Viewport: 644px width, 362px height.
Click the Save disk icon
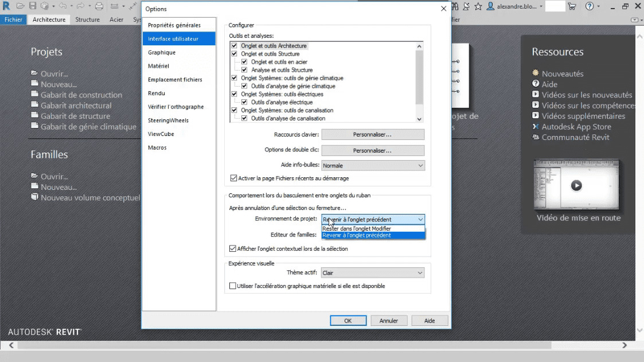click(33, 6)
